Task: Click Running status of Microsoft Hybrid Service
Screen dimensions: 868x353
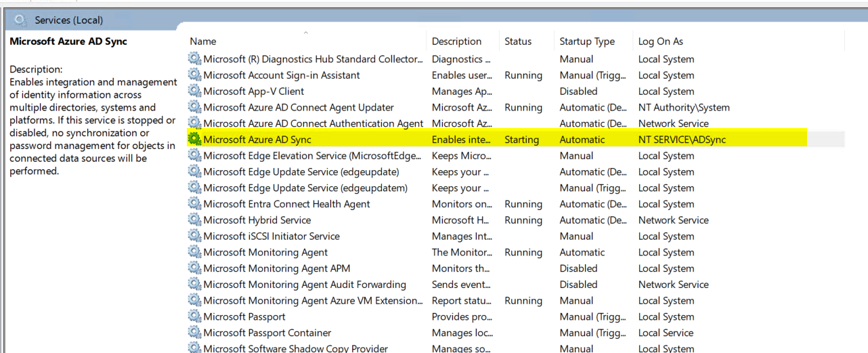Action: tap(523, 220)
